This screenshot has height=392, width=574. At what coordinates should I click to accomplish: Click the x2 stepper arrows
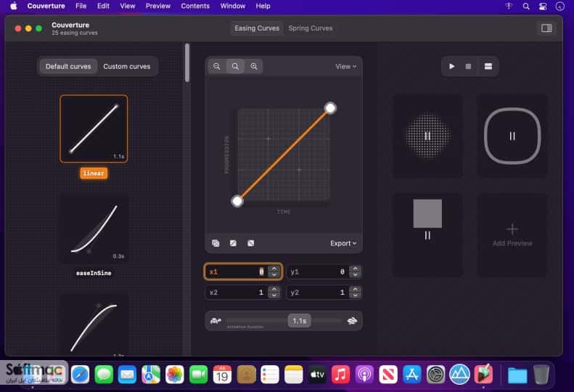tap(274, 293)
